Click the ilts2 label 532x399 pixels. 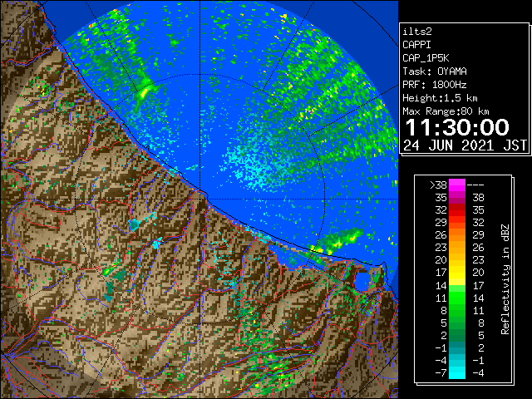pos(417,32)
